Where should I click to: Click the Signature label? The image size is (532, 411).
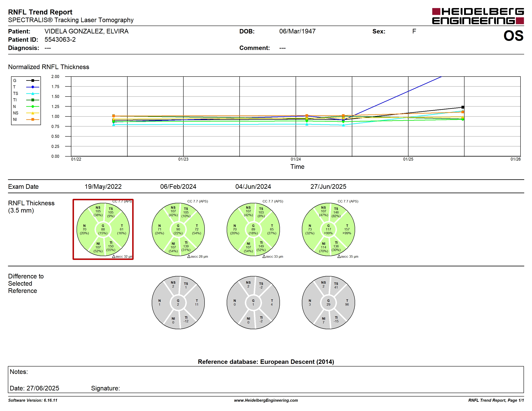(x=105, y=388)
